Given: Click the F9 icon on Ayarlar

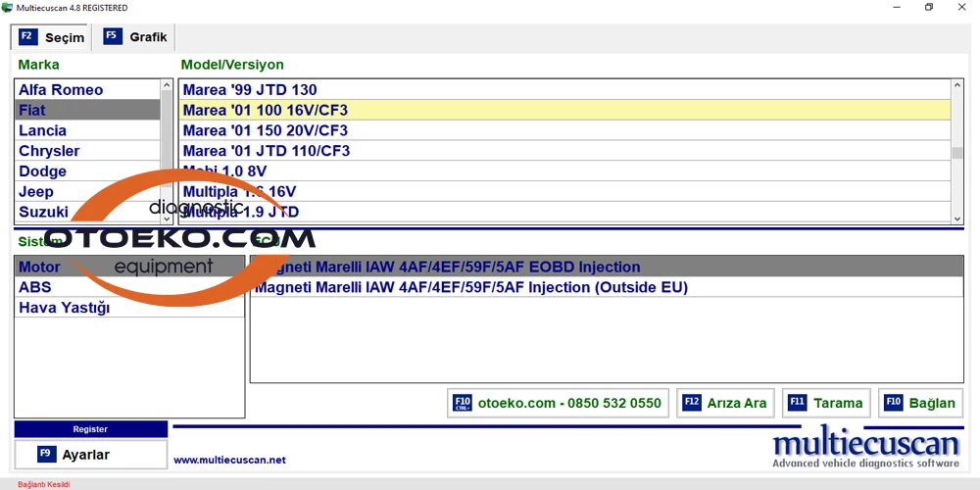Looking at the screenshot, I should point(47,455).
